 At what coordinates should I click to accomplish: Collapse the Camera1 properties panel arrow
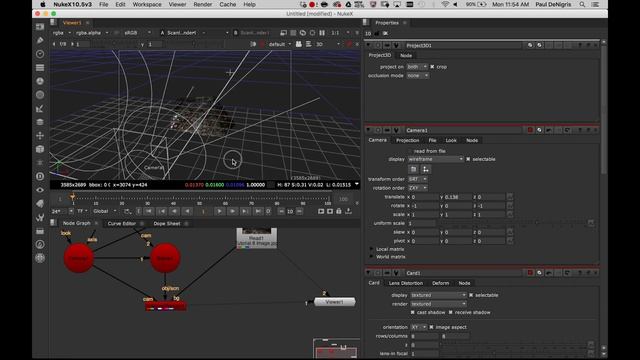pyautogui.click(x=369, y=130)
